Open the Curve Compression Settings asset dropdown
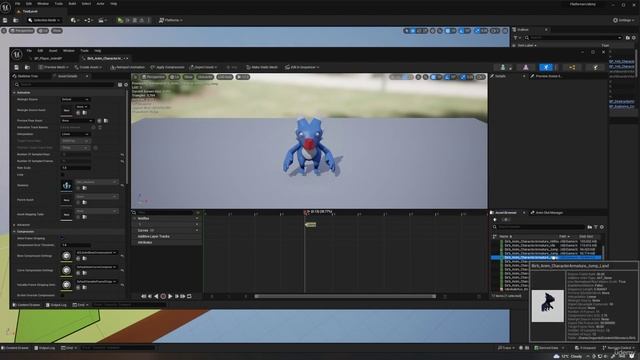 [96, 267]
